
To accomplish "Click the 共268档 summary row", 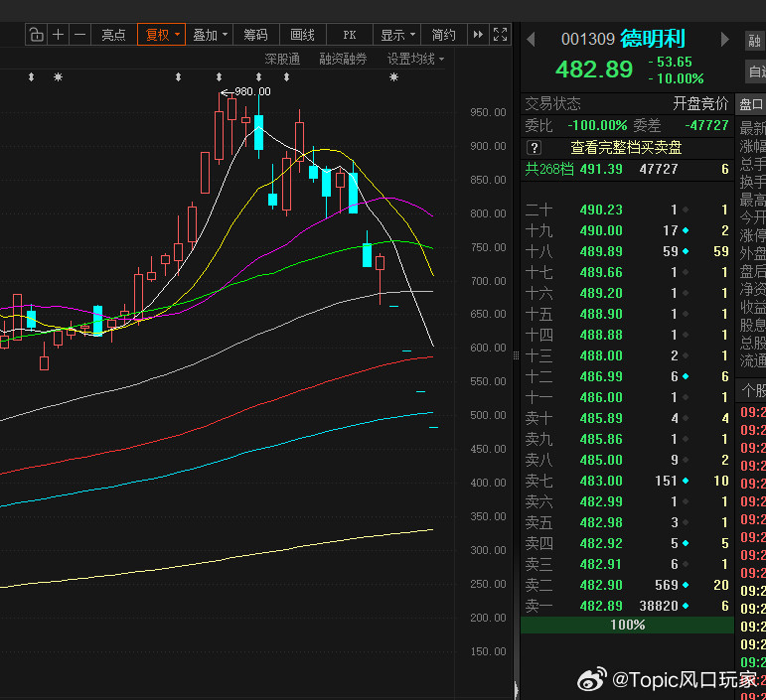I will click(x=627, y=170).
